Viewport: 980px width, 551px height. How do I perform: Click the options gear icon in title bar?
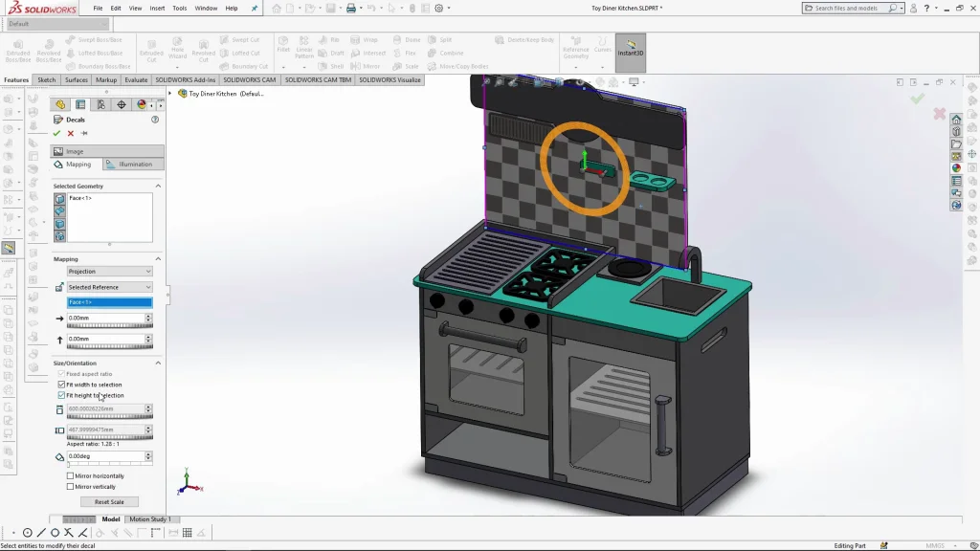click(439, 9)
